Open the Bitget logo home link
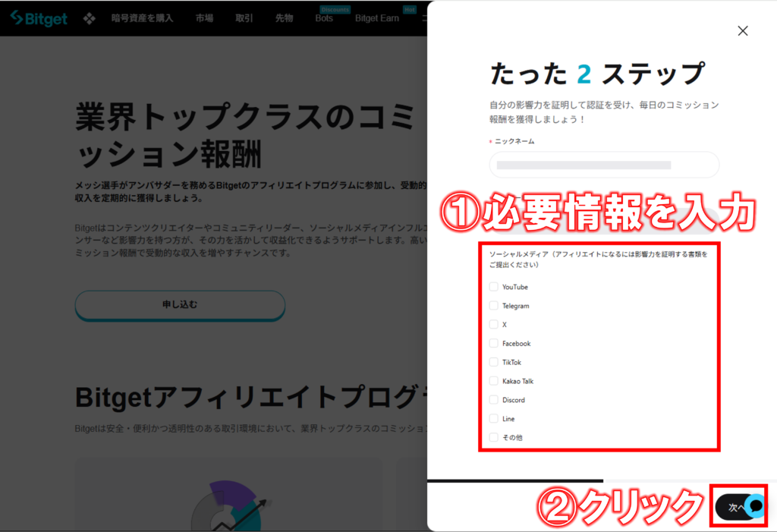 [39, 18]
